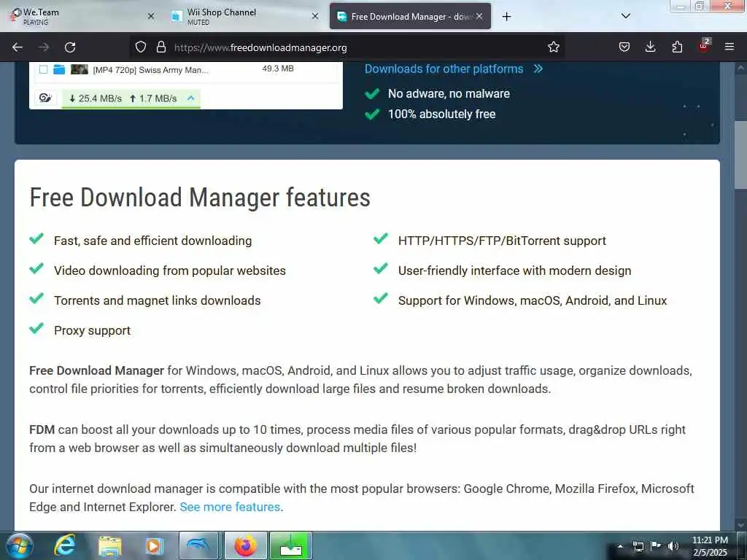This screenshot has height=560, width=747.
Task: Tick the checkbox beside Swiss Army Man download
Action: tap(43, 69)
